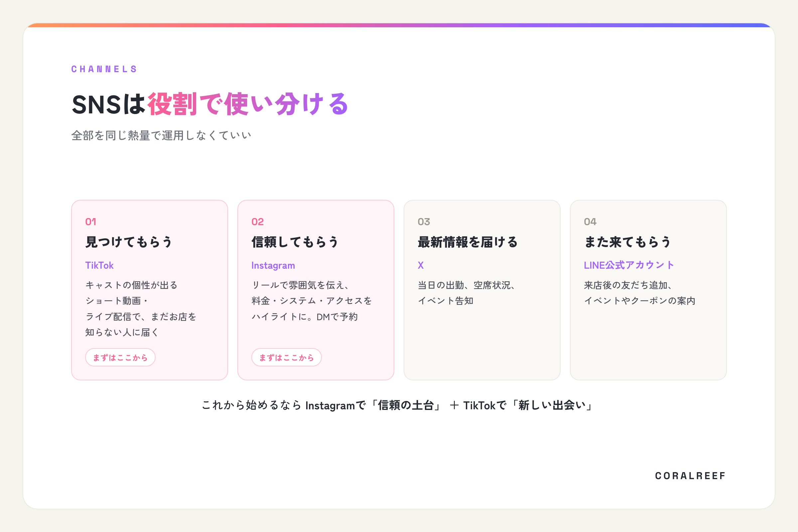Viewport: 798px width, 532px height.
Task: Click the text リールで雰囲気を伝え、
Action: (x=301, y=285)
